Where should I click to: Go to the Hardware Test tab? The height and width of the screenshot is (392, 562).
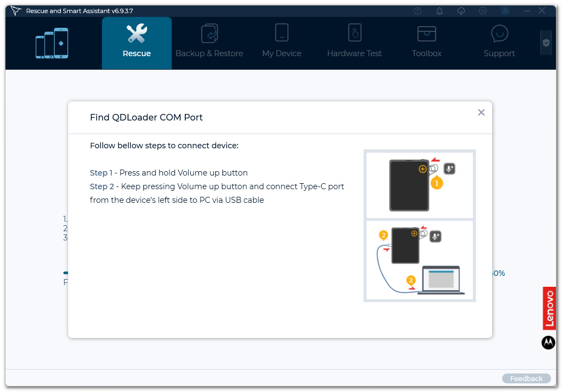(x=354, y=43)
